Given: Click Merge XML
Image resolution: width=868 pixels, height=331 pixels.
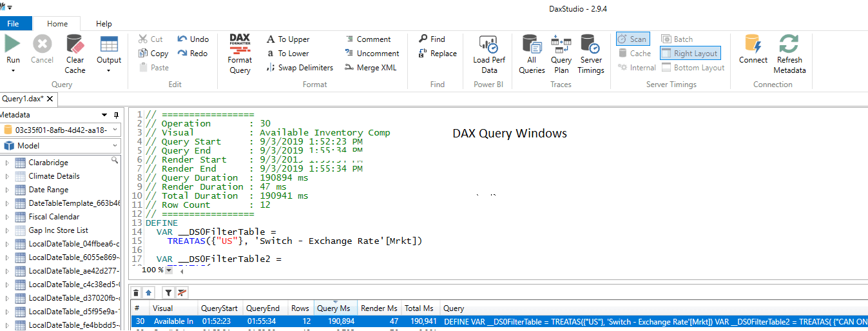Looking at the screenshot, I should click(x=371, y=68).
